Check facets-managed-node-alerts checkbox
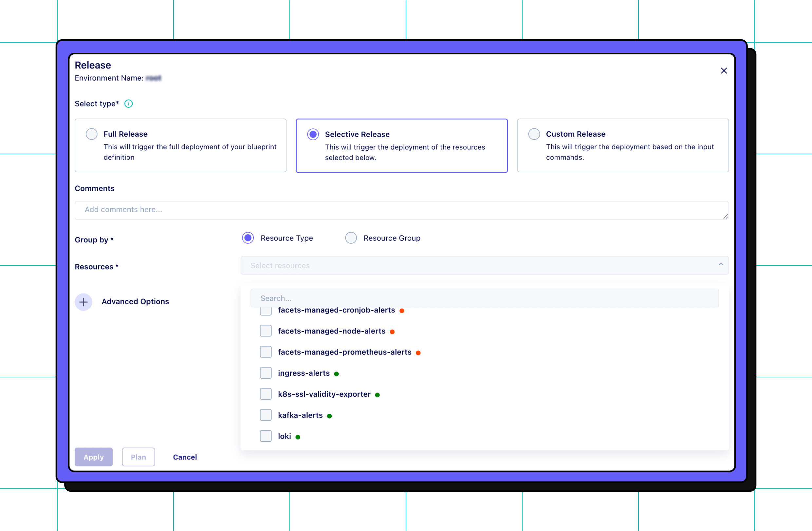The image size is (812, 531). click(266, 331)
